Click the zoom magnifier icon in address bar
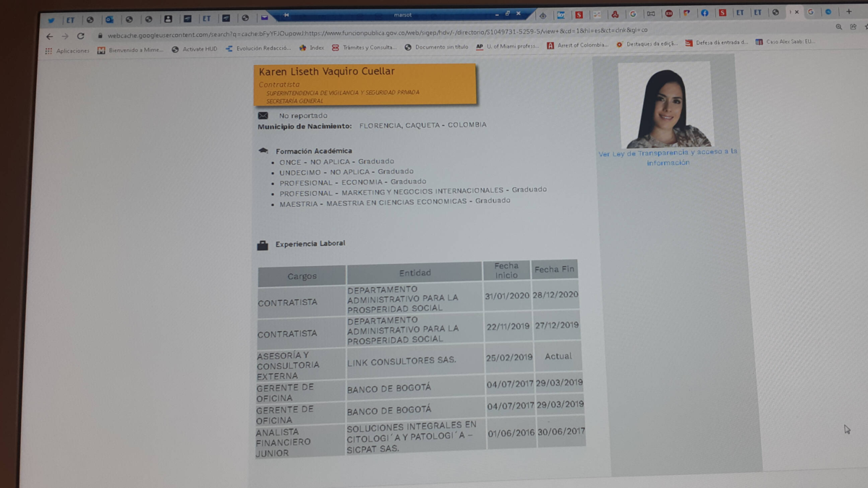 point(839,27)
